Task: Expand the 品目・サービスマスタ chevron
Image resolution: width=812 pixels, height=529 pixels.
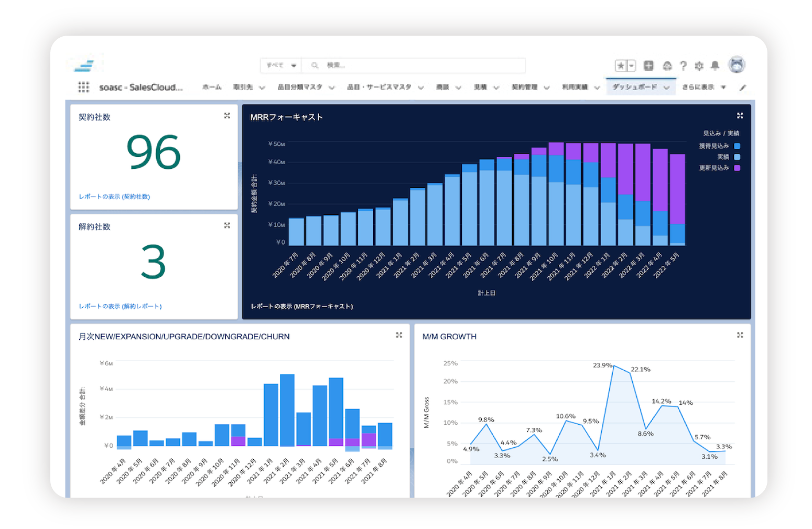Action: [x=420, y=88]
